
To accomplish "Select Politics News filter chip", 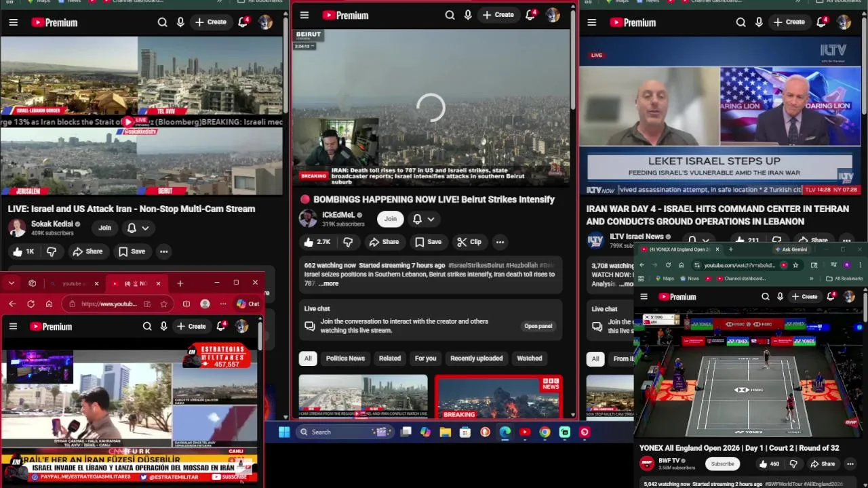I will (345, 358).
